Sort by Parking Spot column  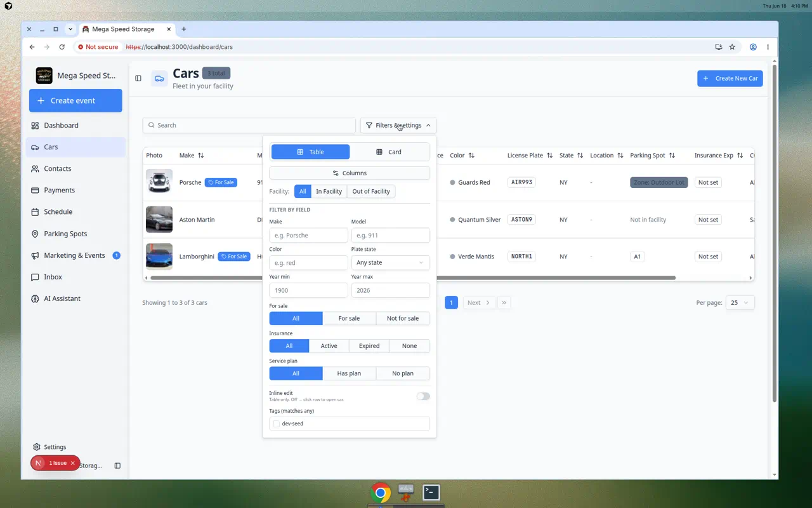(x=672, y=156)
